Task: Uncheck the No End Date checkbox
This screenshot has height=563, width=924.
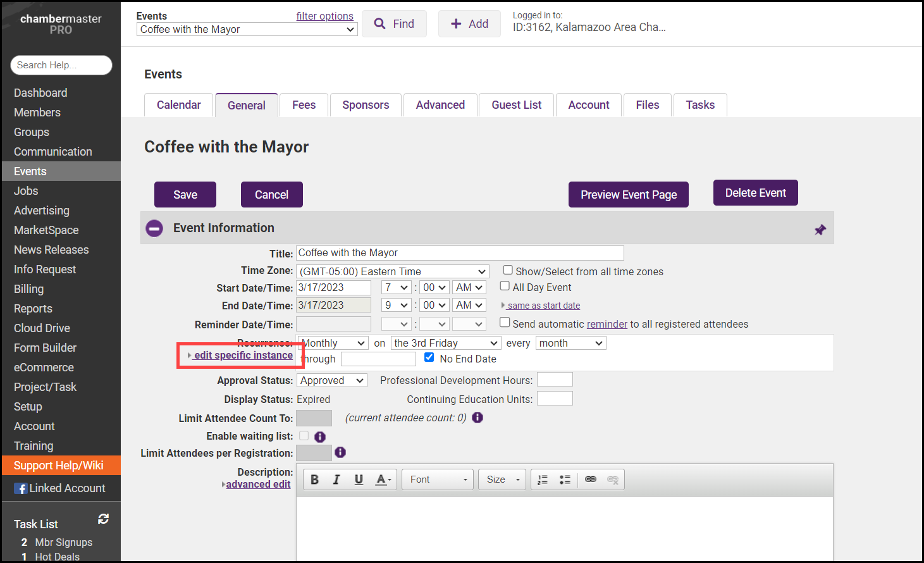Action: (x=429, y=357)
